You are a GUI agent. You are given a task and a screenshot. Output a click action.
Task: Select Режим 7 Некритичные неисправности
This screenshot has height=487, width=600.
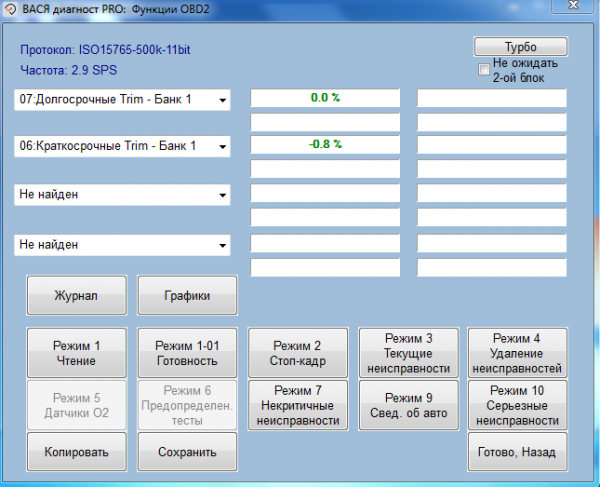tap(297, 404)
